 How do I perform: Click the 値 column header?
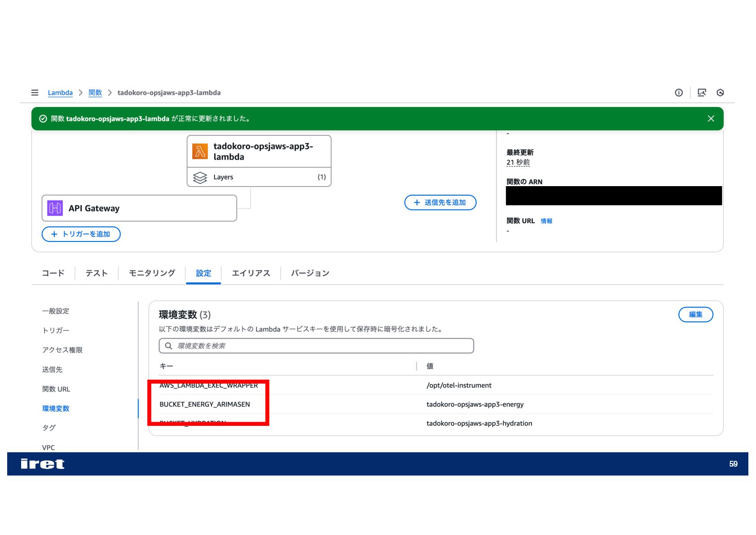point(430,366)
